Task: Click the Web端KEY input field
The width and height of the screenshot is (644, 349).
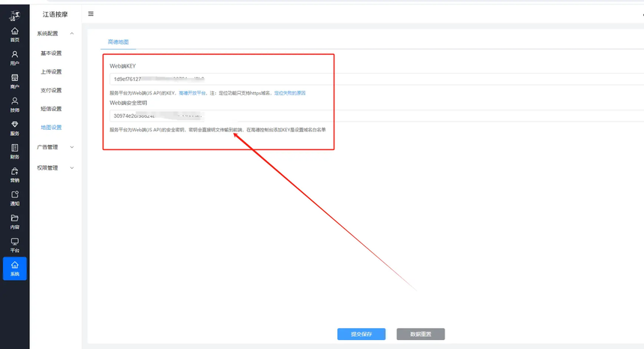Action: coord(376,79)
